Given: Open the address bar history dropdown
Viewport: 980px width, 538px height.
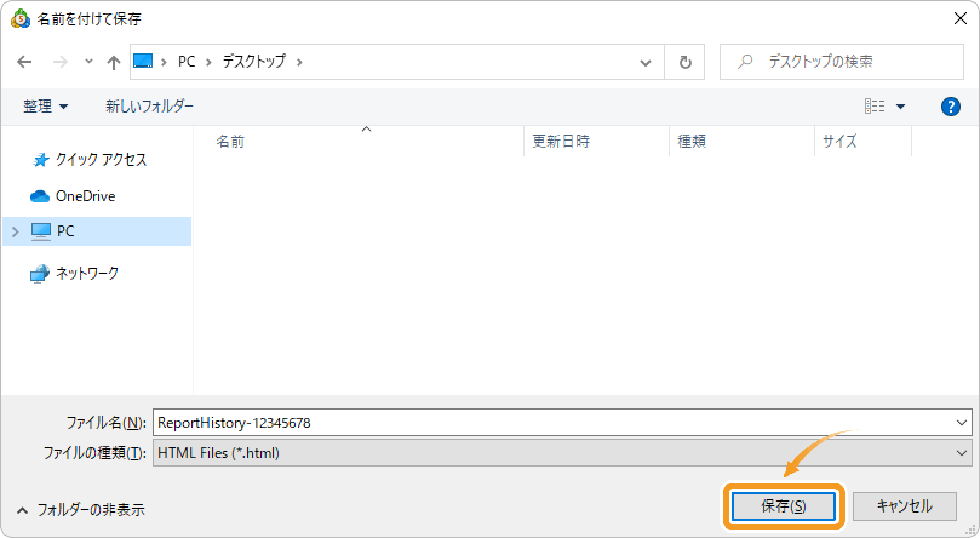Looking at the screenshot, I should point(646,62).
